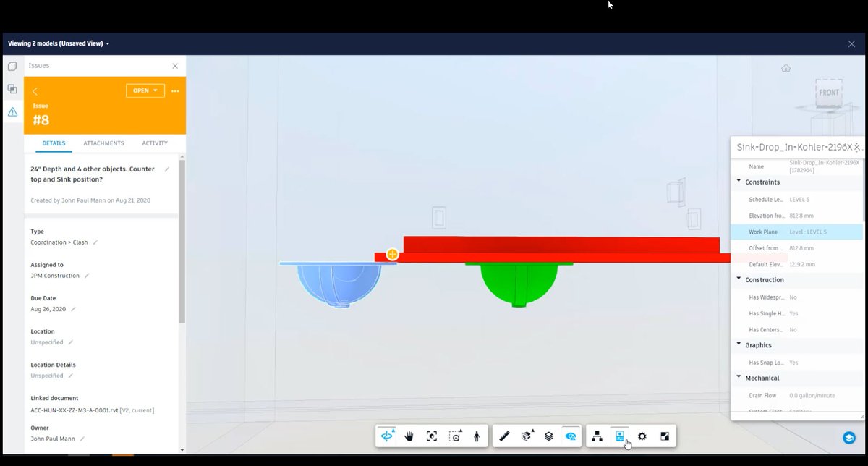The height and width of the screenshot is (466, 868).
Task: Click the Name property row
Action: point(796,166)
